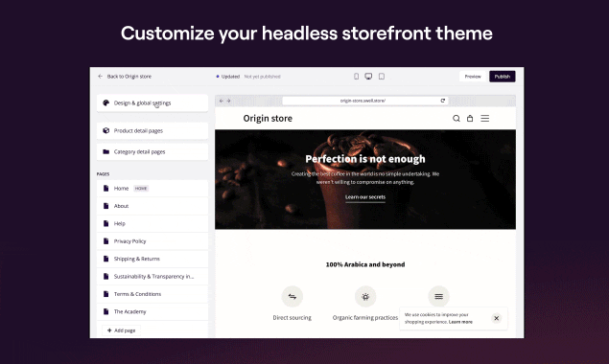Open the shopping bag cart icon
This screenshot has width=609, height=364.
[x=470, y=119]
